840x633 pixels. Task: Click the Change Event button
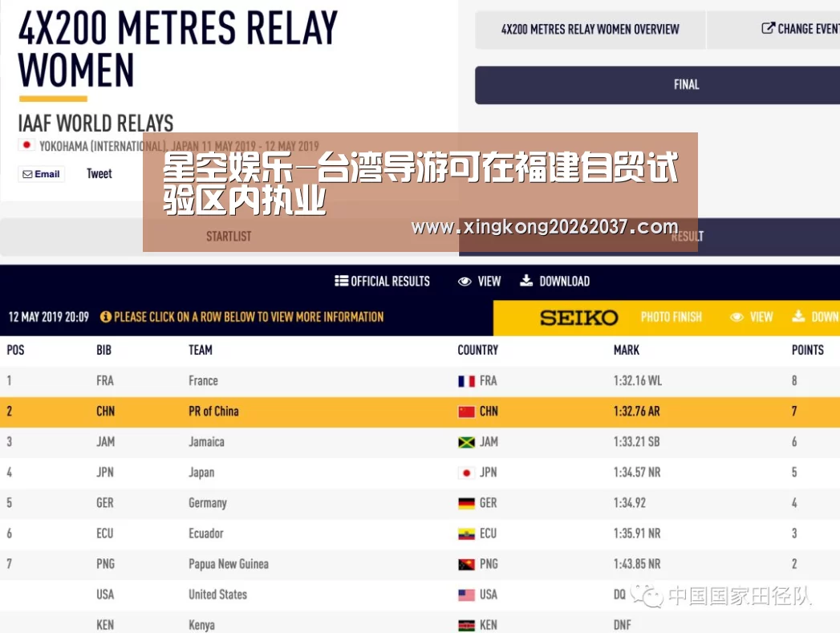coord(801,29)
